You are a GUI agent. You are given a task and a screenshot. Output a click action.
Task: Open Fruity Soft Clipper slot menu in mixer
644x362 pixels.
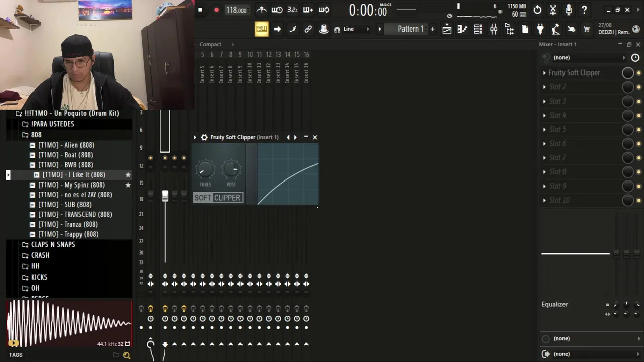click(544, 73)
